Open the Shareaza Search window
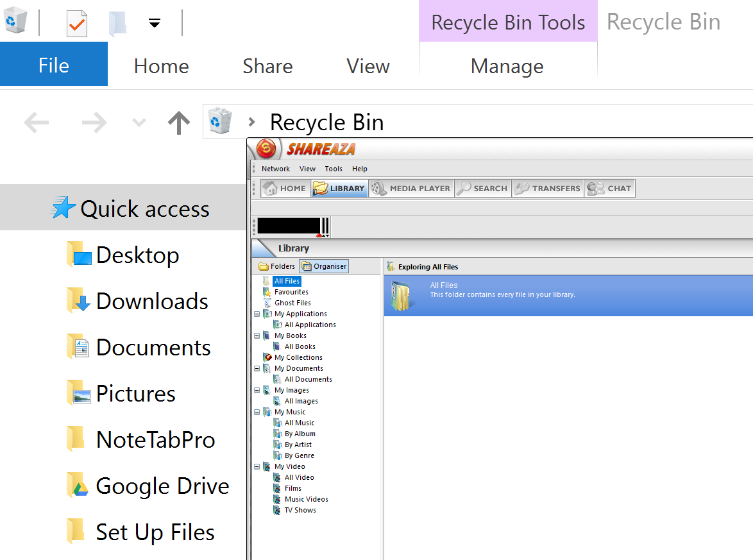Image resolution: width=753 pixels, height=560 pixels. click(x=482, y=189)
